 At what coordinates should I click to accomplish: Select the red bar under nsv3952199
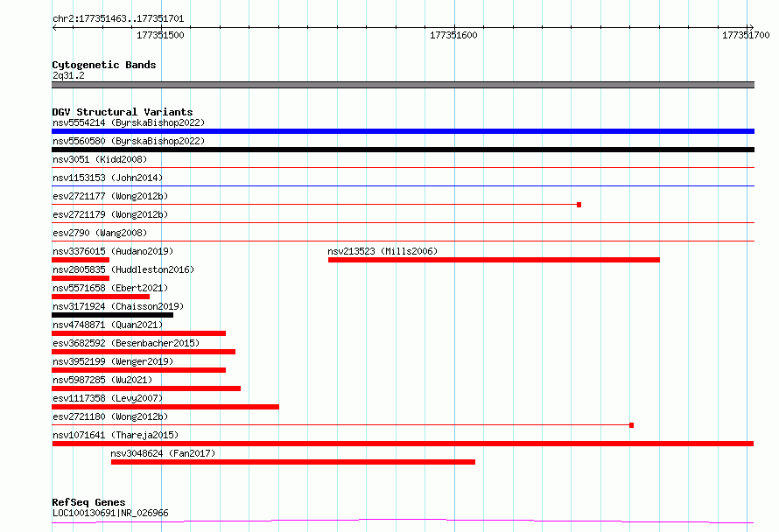pyautogui.click(x=138, y=370)
